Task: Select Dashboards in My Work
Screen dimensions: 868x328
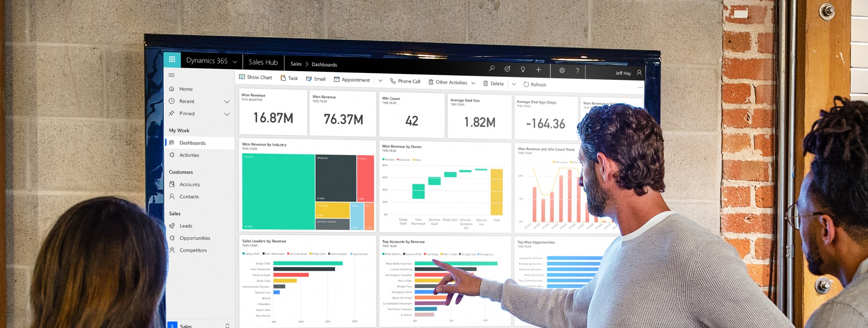Action: pyautogui.click(x=200, y=143)
